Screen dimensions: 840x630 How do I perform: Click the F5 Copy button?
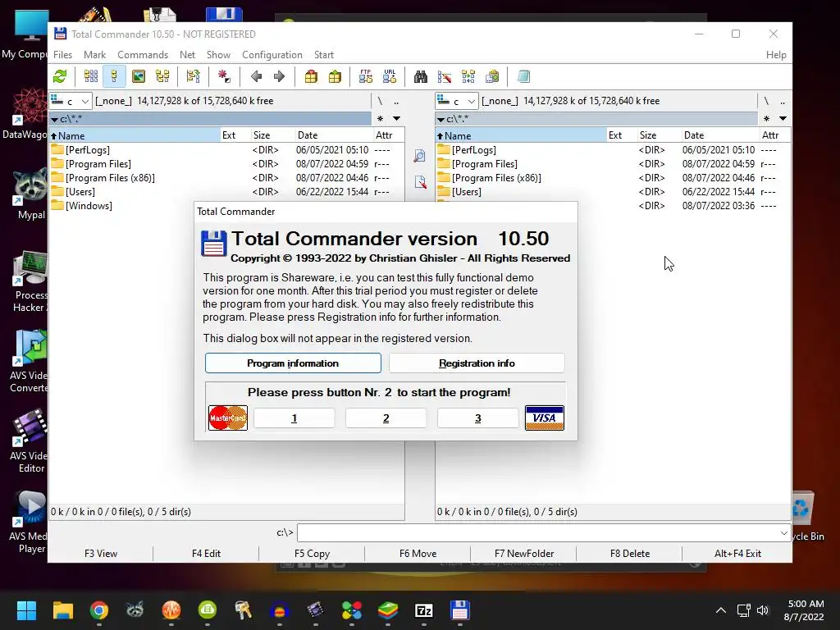click(312, 554)
